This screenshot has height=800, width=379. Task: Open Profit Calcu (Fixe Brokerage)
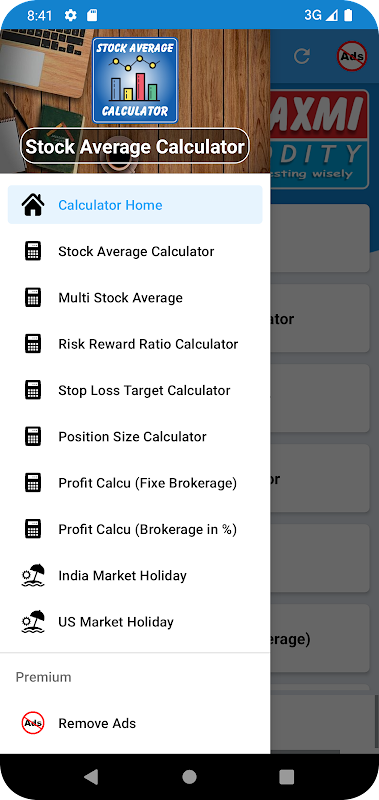[x=135, y=483]
